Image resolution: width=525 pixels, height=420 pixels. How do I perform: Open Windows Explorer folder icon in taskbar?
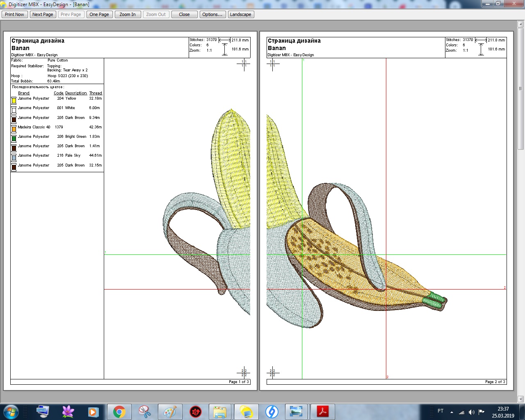pyautogui.click(x=220, y=411)
